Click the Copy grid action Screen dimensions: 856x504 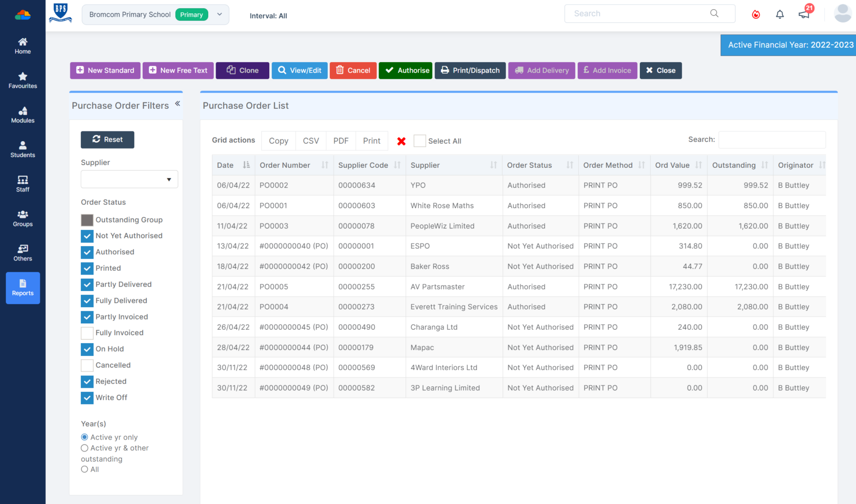(279, 141)
